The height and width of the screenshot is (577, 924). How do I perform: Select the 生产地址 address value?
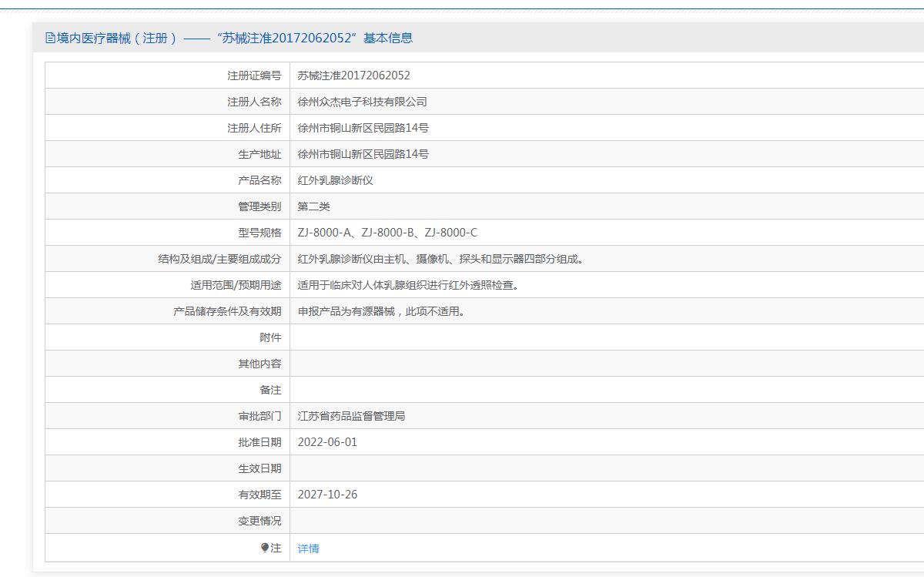363,154
